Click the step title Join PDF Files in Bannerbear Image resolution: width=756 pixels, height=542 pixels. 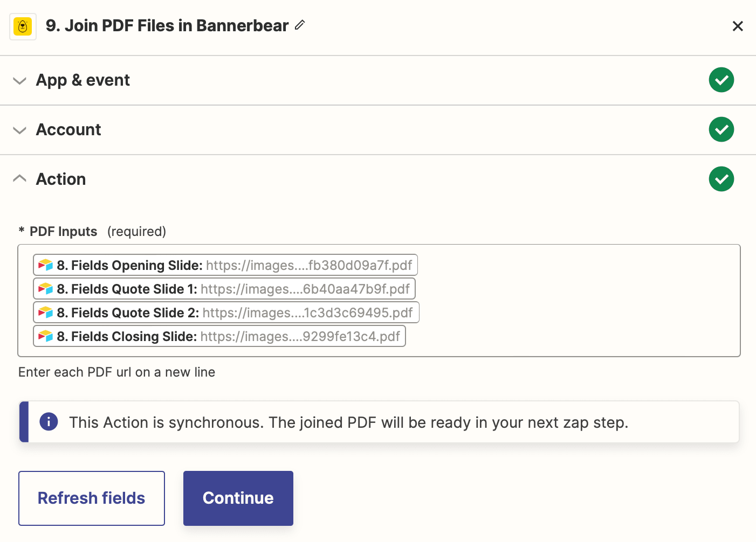click(x=167, y=25)
